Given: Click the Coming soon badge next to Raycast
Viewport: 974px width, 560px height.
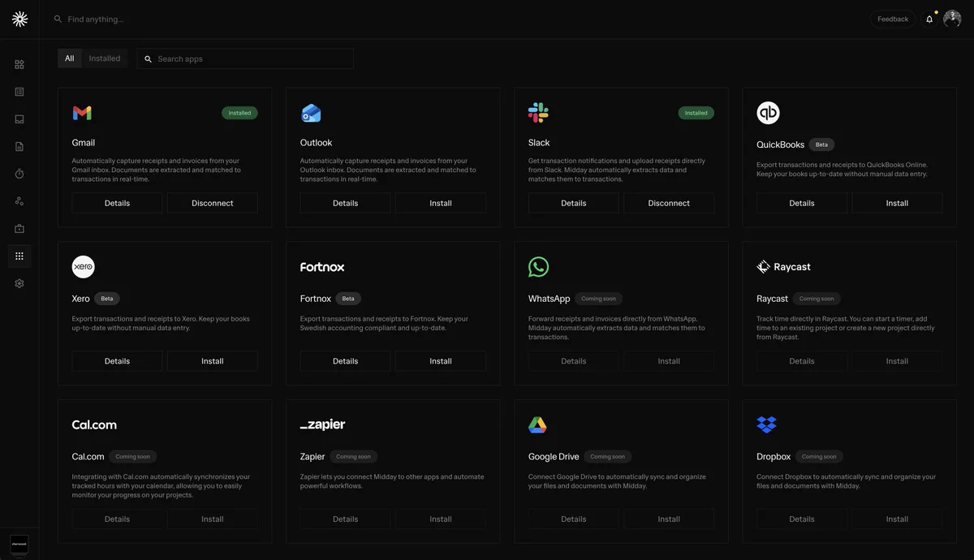Looking at the screenshot, I should tap(817, 299).
